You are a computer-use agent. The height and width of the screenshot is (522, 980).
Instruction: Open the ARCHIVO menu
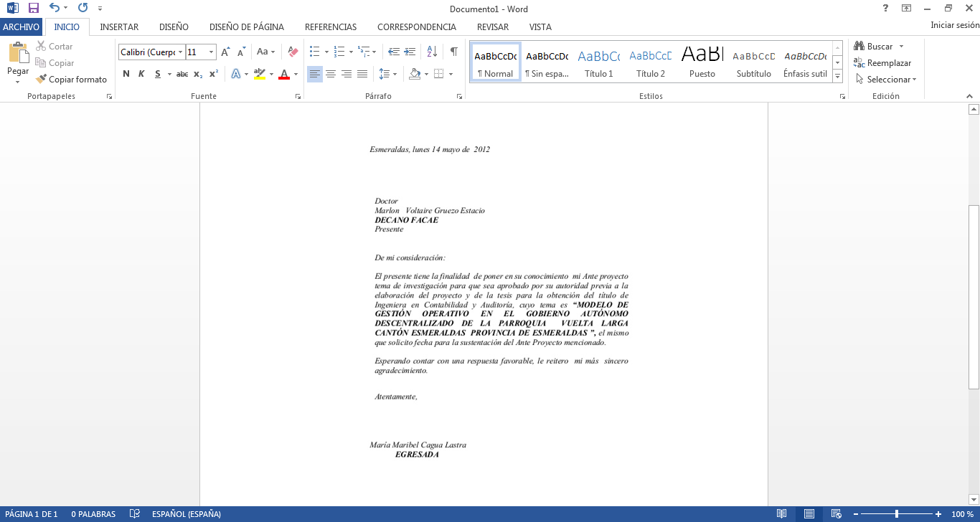[22, 27]
